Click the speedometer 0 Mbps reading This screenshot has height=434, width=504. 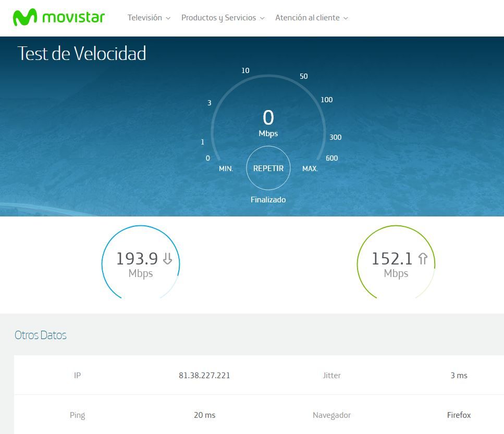click(268, 122)
